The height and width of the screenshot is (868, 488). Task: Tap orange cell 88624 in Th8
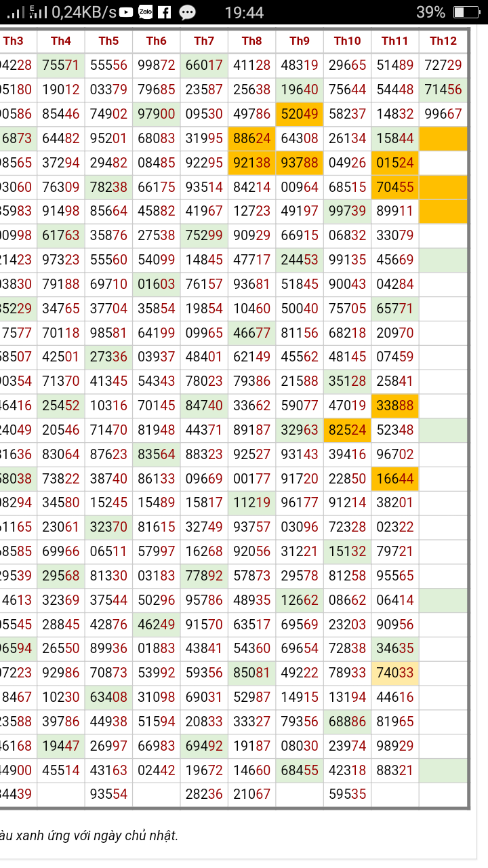tap(251, 138)
